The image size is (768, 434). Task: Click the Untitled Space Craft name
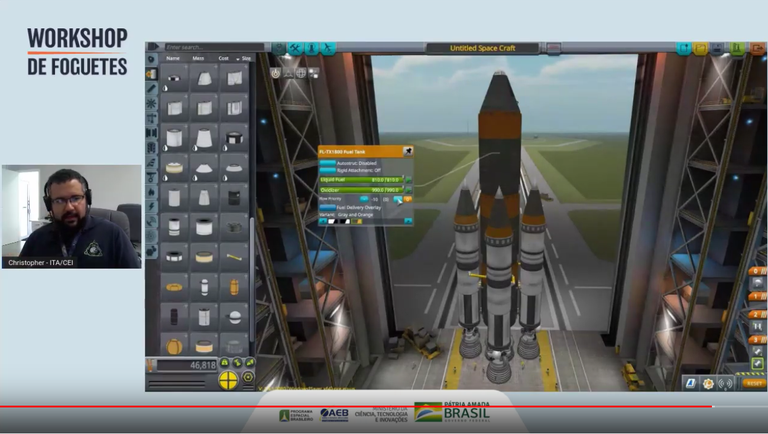click(x=483, y=48)
